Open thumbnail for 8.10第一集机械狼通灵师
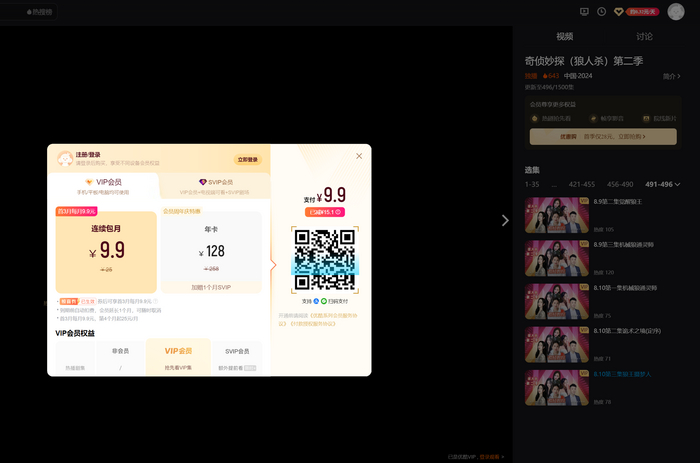This screenshot has width=700, height=463. (557, 301)
